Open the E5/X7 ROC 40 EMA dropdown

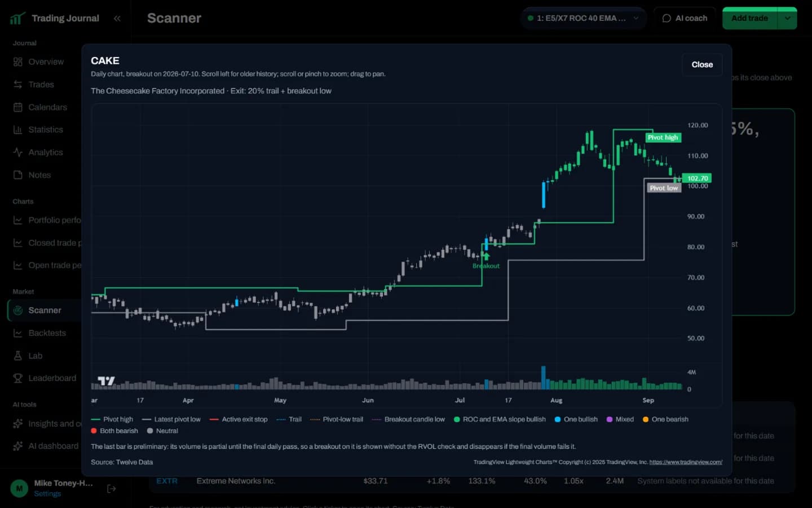point(583,18)
